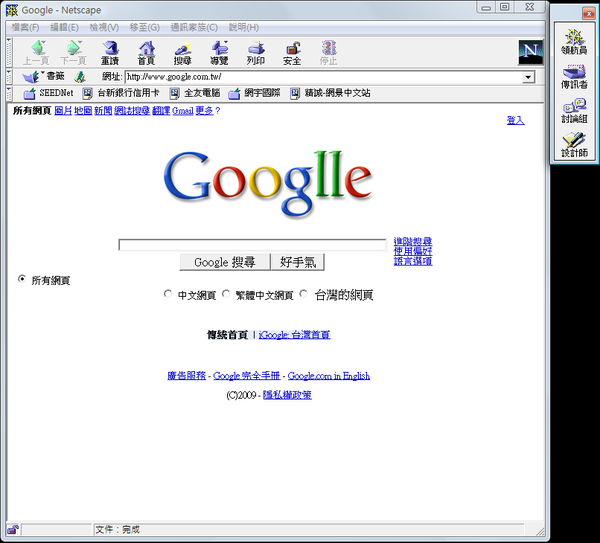Open Google.com in English link
This screenshot has height=543, width=600.
329,376
